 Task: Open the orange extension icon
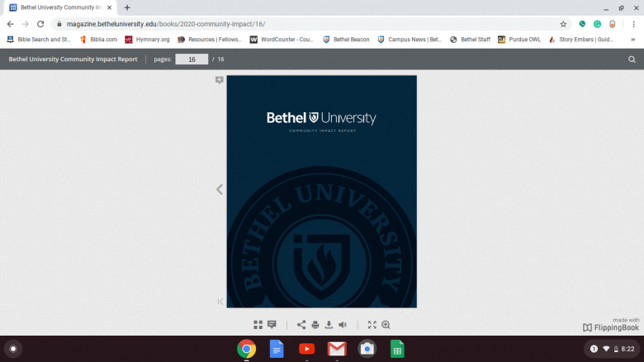pyautogui.click(x=613, y=24)
